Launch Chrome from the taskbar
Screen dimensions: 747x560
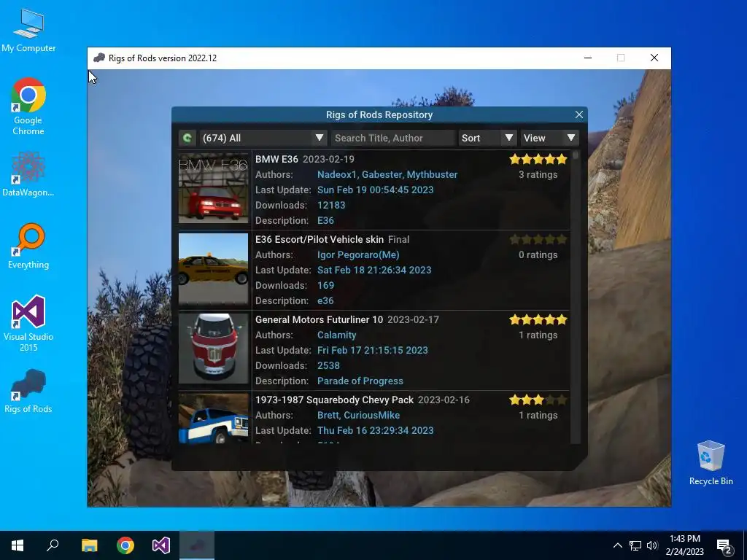pos(125,545)
